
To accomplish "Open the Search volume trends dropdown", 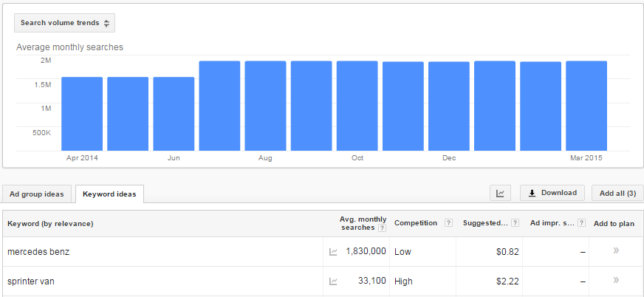I will point(64,23).
